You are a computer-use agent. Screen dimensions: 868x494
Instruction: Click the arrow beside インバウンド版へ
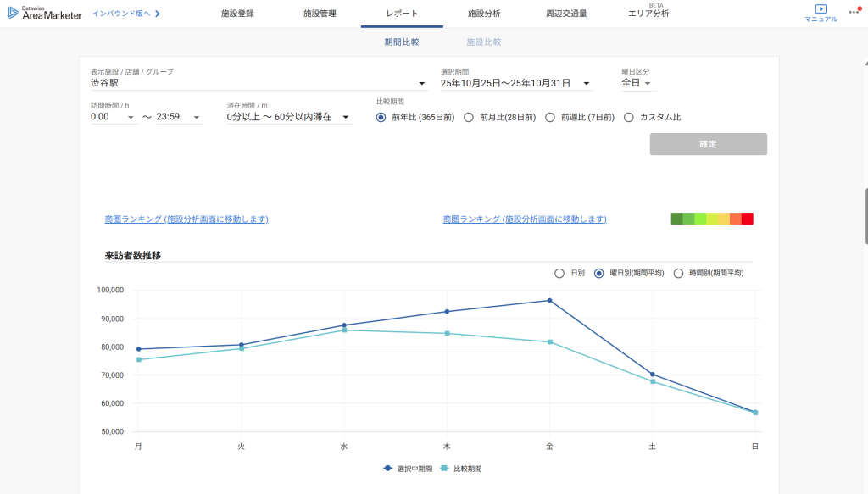tap(158, 14)
